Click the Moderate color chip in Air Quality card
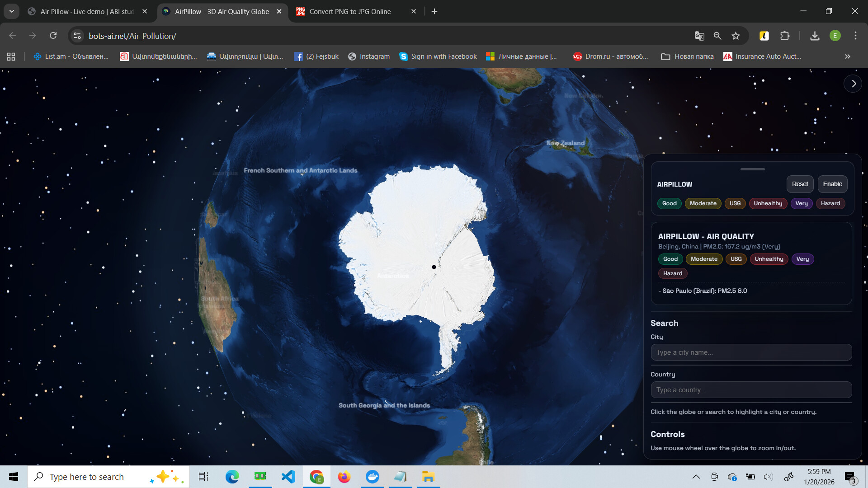This screenshot has height=488, width=868. click(704, 259)
